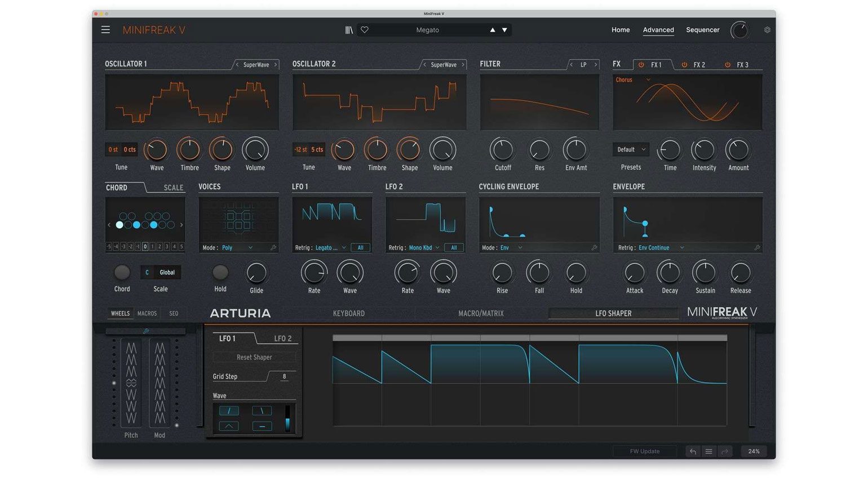Viewport: 868px width, 479px height.
Task: Switch to the LFO 2 shaper tab
Action: pos(284,338)
